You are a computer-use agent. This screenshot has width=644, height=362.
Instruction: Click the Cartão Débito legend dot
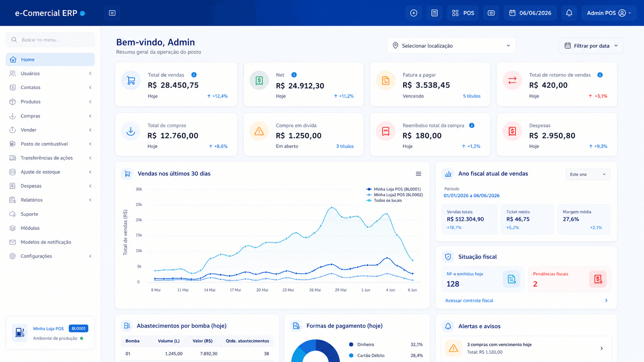(351, 355)
